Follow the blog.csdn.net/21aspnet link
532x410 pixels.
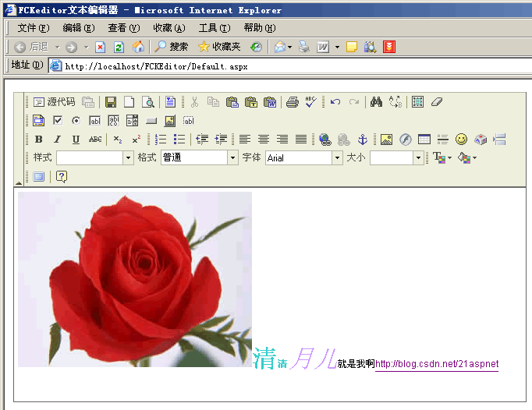(437, 364)
